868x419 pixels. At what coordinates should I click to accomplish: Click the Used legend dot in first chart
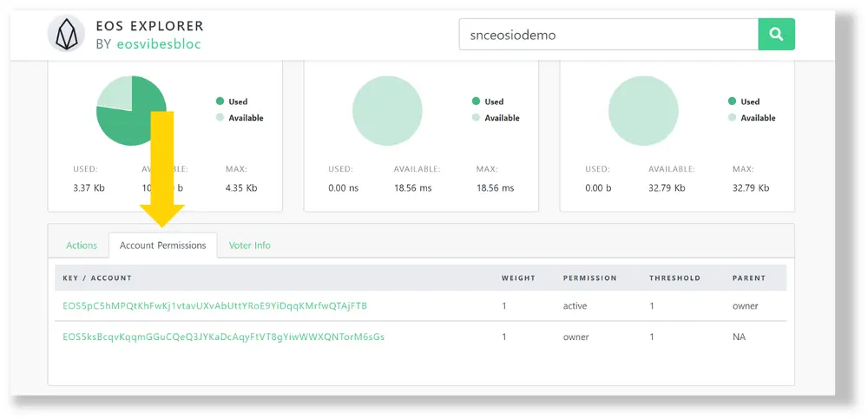click(x=220, y=101)
